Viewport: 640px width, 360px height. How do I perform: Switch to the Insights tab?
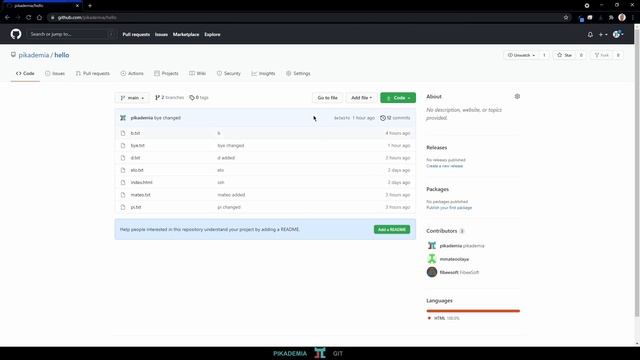[263, 73]
